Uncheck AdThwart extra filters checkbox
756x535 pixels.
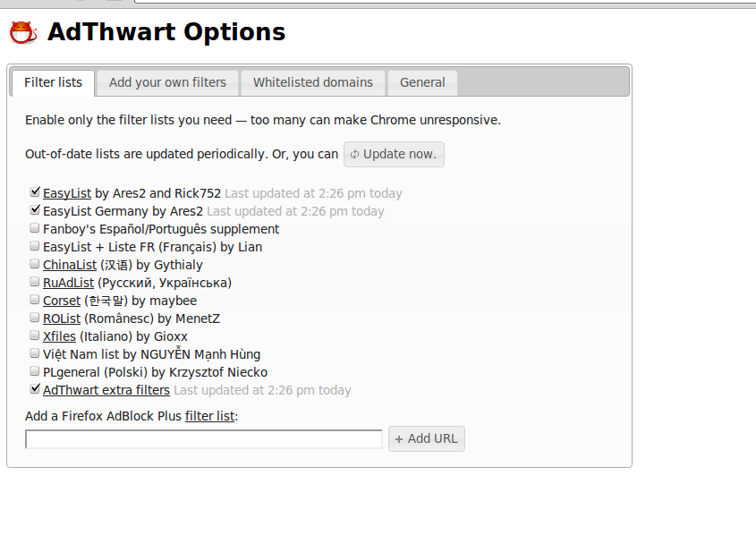(x=35, y=389)
